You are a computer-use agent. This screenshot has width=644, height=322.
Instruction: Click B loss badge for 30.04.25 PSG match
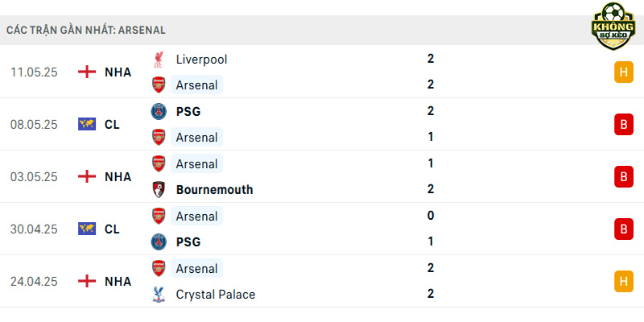623,229
